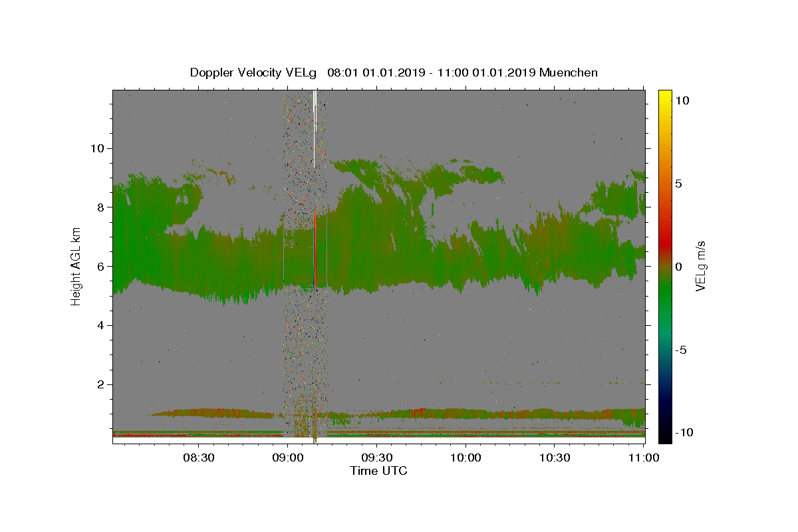Pick the yellow top of the colorbar
Screen dimensions: 798x532
(x=665, y=96)
